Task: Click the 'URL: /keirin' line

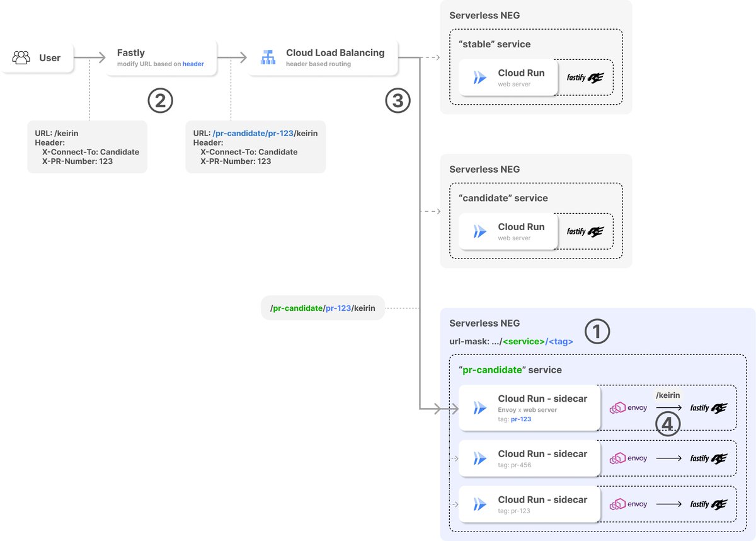Action: (x=57, y=133)
